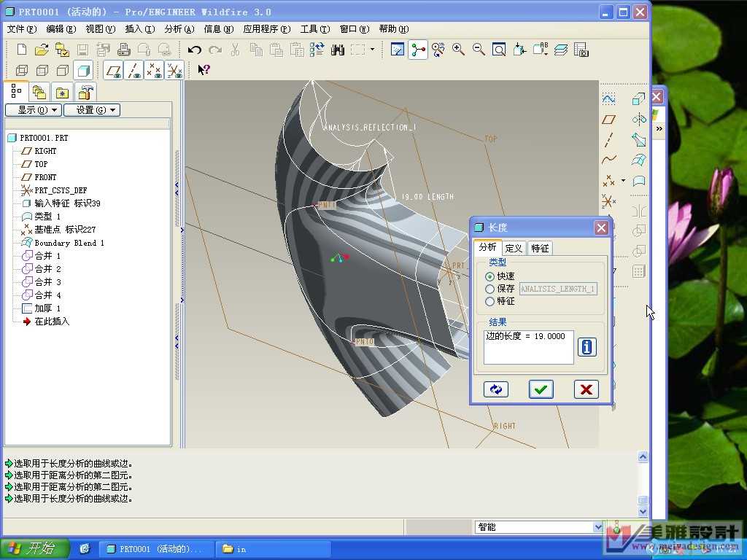Open the 显示 dropdown in model tree
The width and height of the screenshot is (747, 560).
(34, 110)
